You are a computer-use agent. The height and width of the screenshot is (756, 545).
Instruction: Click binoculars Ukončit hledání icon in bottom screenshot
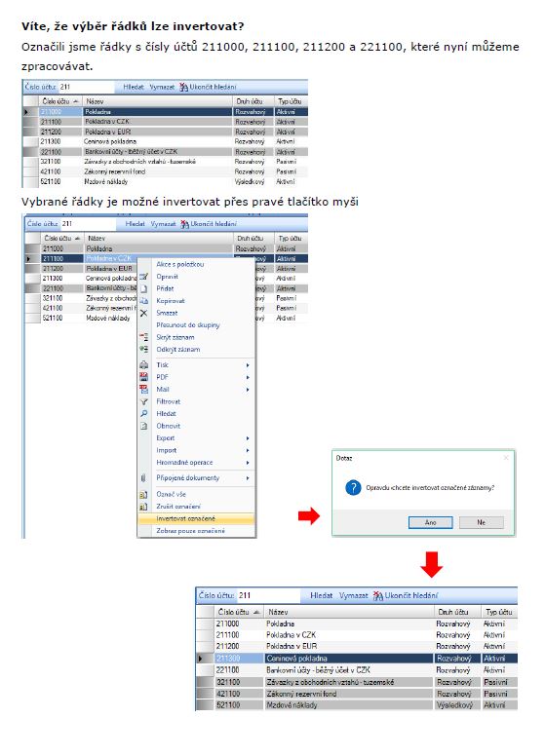click(378, 596)
